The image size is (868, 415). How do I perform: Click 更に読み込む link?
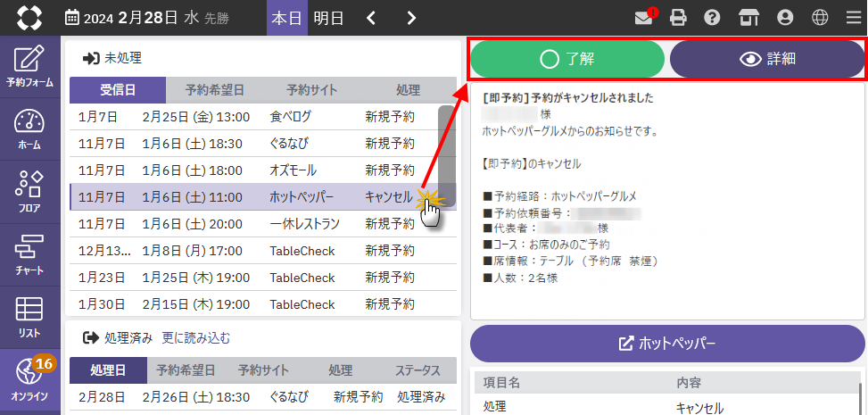pyautogui.click(x=195, y=338)
